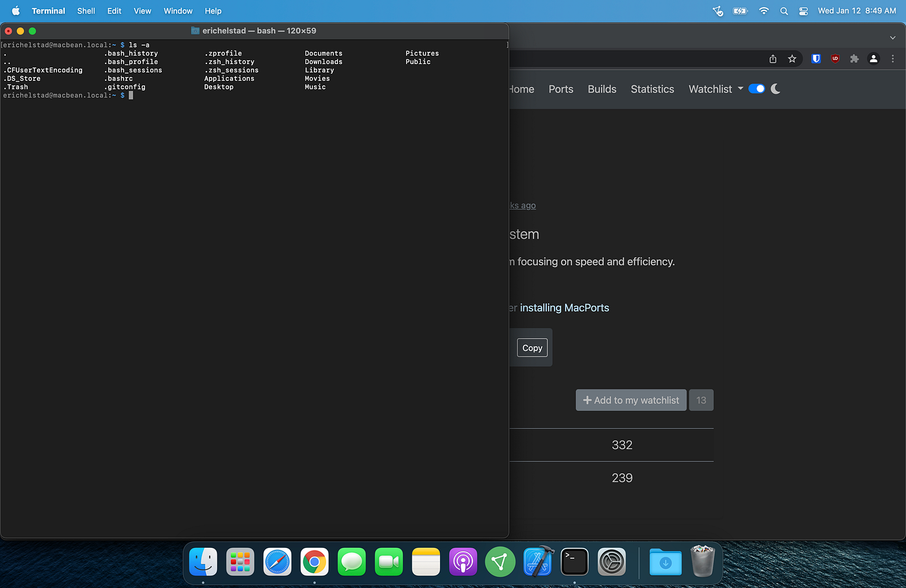Click the Copy button
The image size is (906, 588).
pos(532,348)
